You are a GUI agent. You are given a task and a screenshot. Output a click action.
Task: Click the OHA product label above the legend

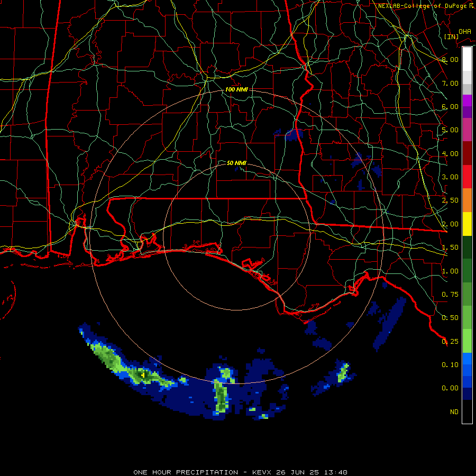coord(465,32)
